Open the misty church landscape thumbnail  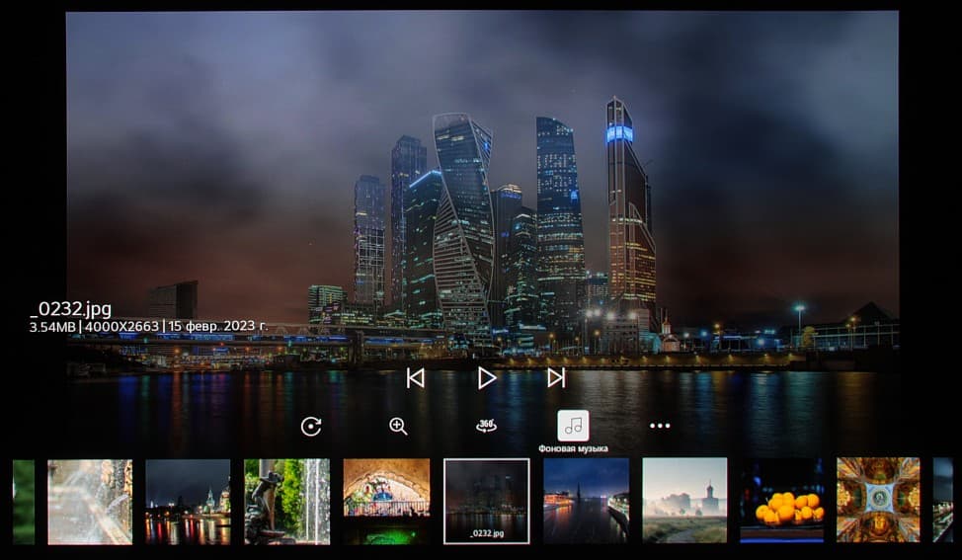coord(684,501)
